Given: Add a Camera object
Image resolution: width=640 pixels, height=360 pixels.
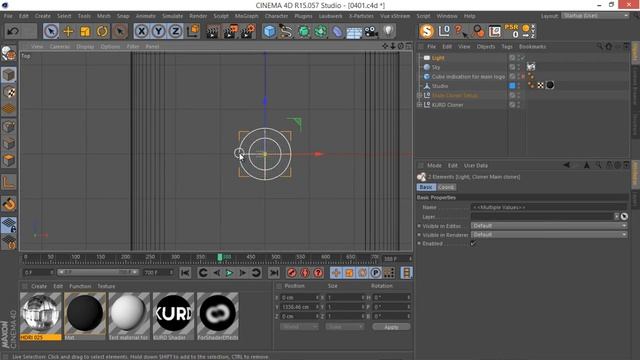Looking at the screenshot, I should point(371,31).
